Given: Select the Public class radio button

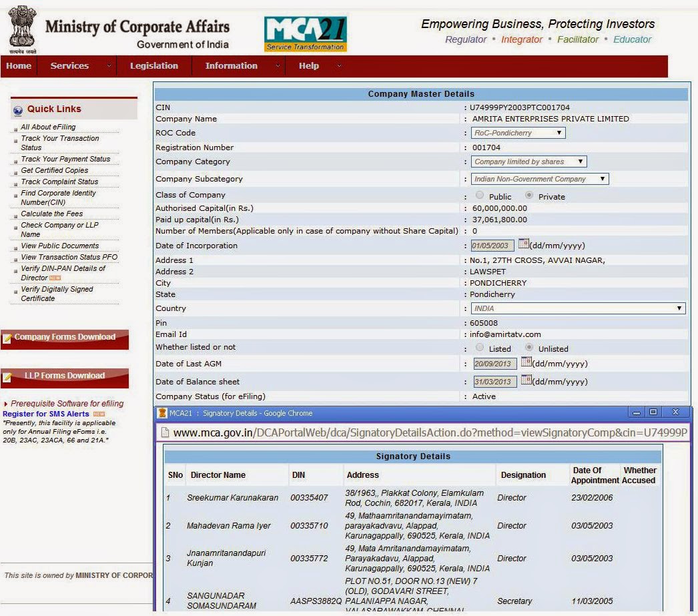Looking at the screenshot, I should [x=479, y=195].
